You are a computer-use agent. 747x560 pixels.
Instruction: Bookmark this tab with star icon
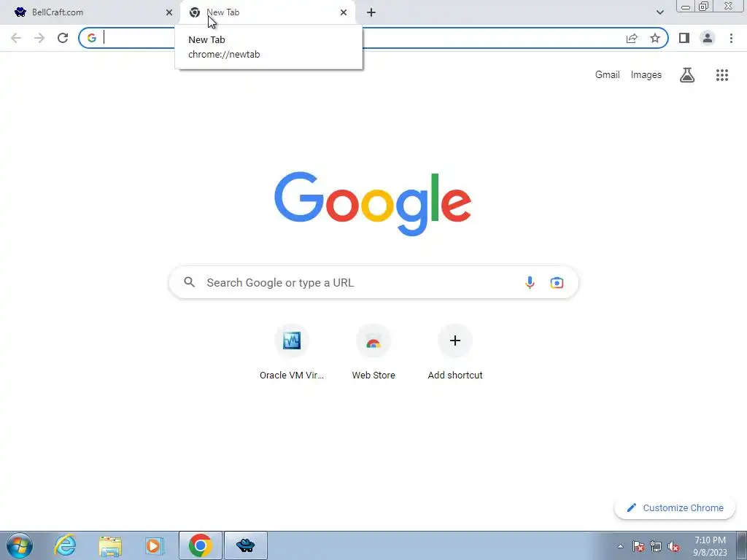tap(655, 38)
